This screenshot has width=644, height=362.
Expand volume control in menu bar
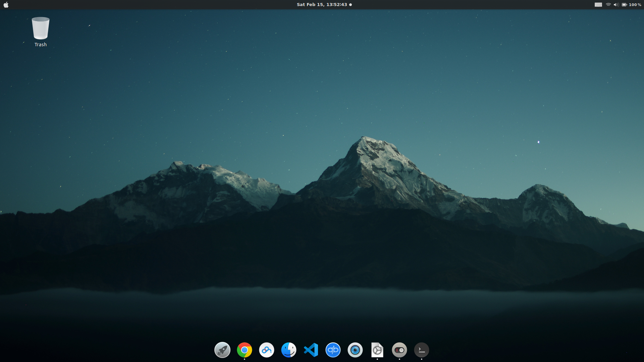point(615,4)
